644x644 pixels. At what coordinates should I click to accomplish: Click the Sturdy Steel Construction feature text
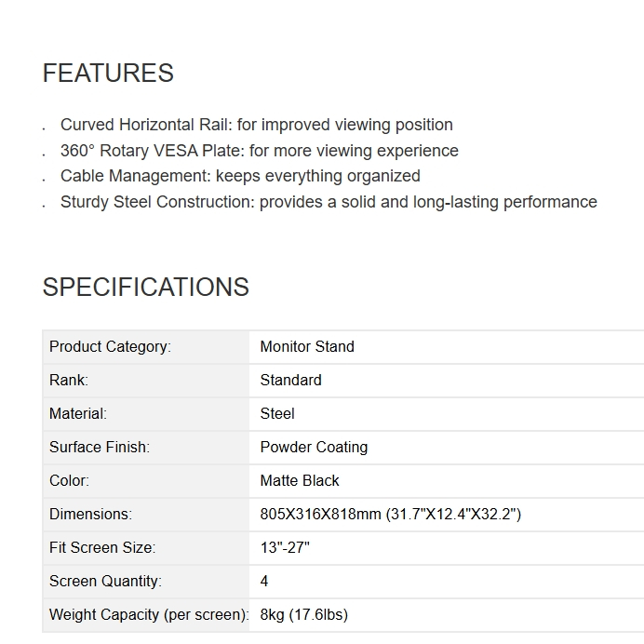[329, 202]
